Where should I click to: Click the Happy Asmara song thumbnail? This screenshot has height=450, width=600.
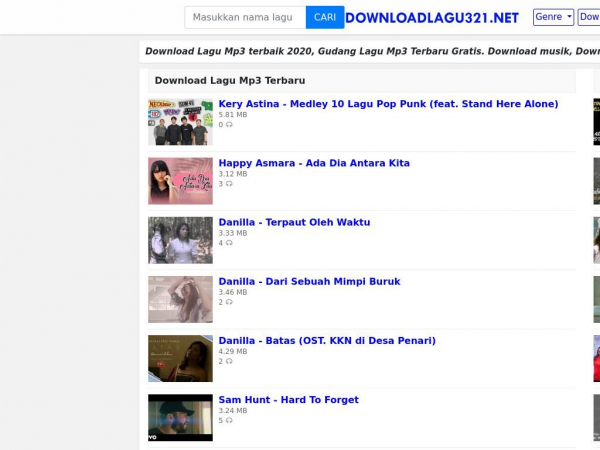click(180, 181)
